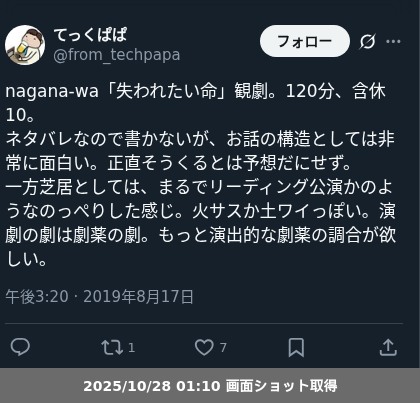Viewport: 420px width, 403px height.
Task: Open the @from_techpapa handle link
Action: (x=117, y=55)
